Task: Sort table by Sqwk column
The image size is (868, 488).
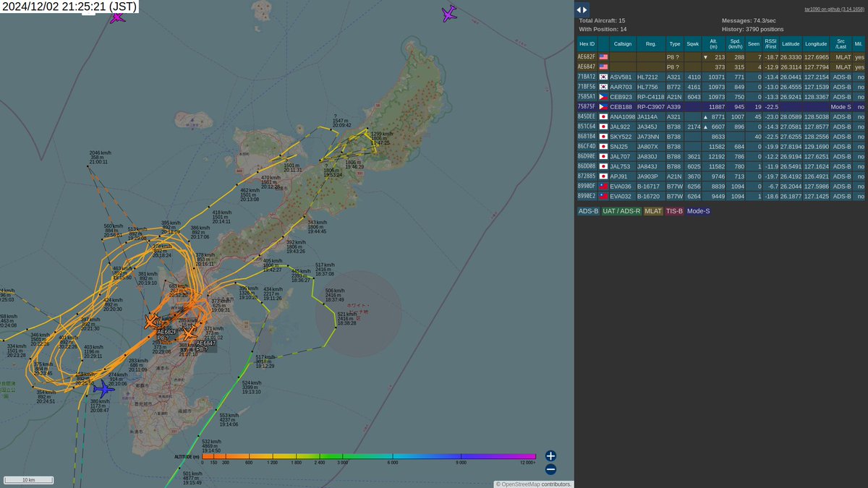Action: [x=693, y=43]
